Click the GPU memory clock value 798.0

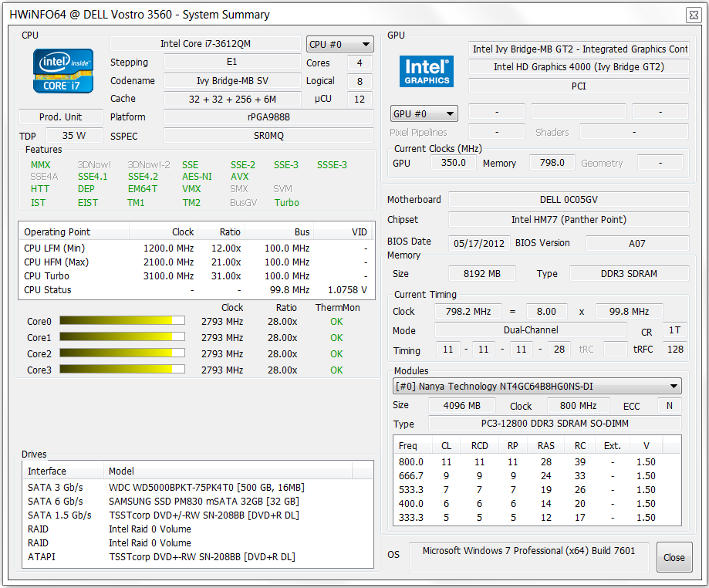552,162
